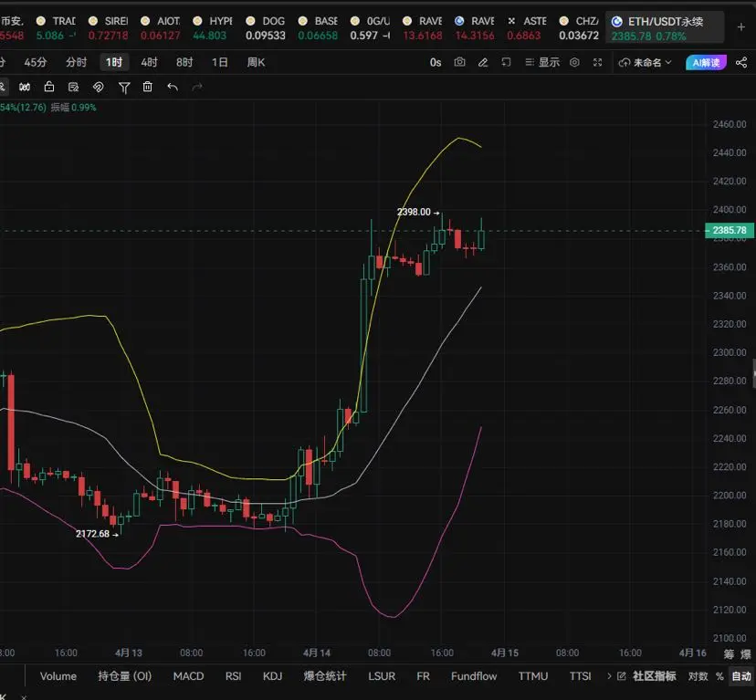
Task: Toggle the lock drawings icon
Action: coord(49,87)
